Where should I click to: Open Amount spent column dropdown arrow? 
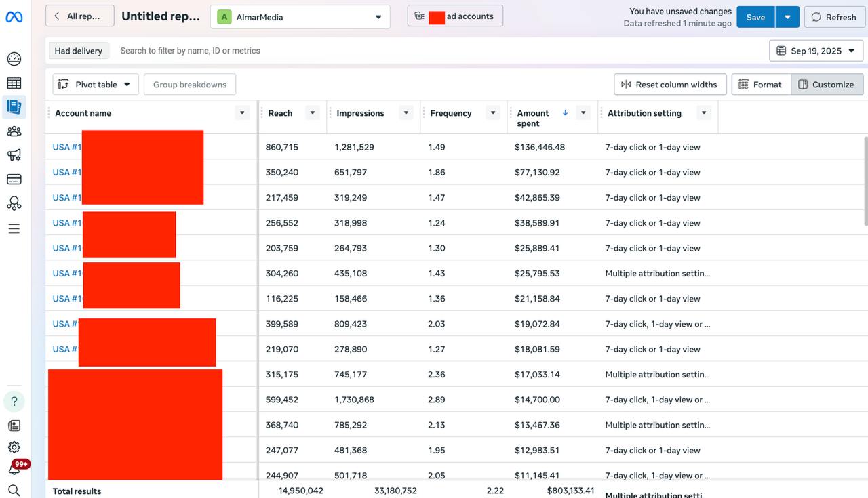tap(583, 113)
